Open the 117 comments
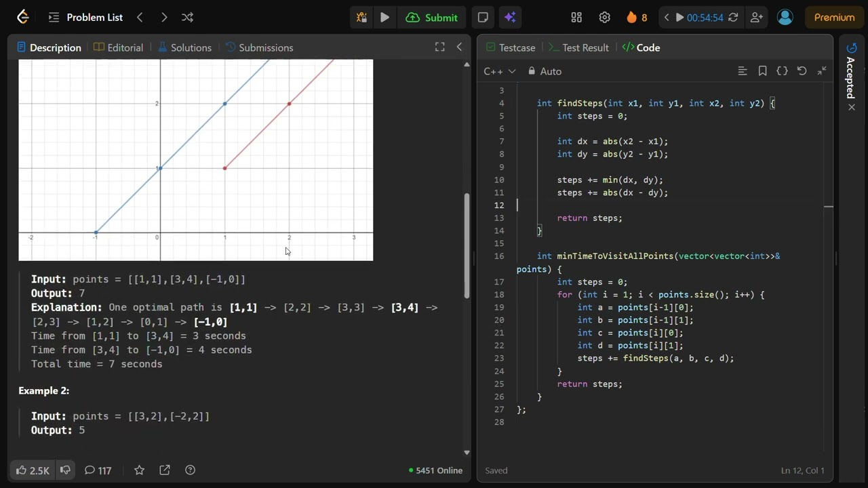The height and width of the screenshot is (488, 868). [x=98, y=470]
